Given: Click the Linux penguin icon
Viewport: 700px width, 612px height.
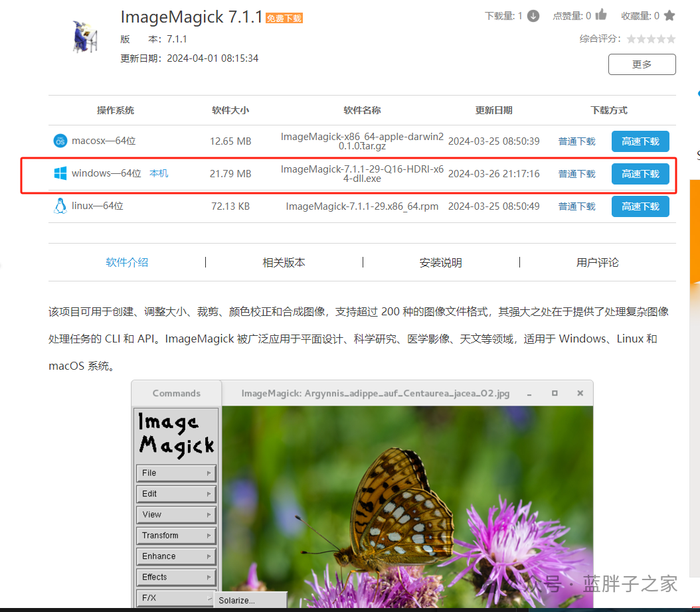Looking at the screenshot, I should [x=60, y=206].
